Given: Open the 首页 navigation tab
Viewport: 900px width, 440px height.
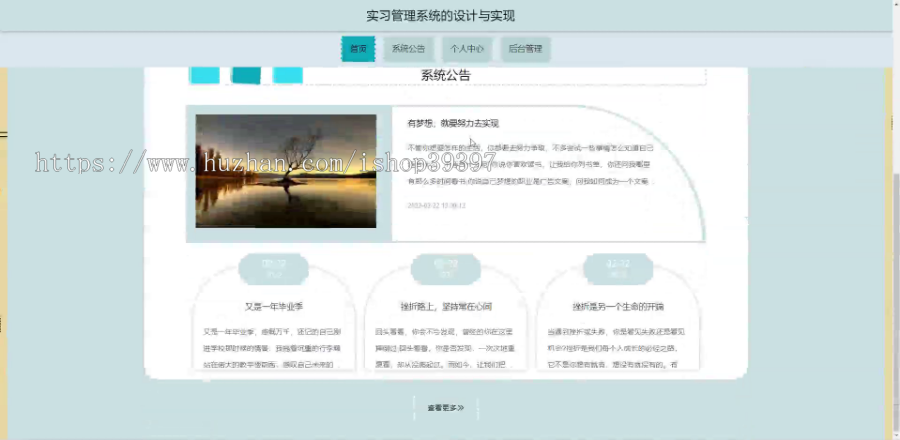Looking at the screenshot, I should 358,49.
